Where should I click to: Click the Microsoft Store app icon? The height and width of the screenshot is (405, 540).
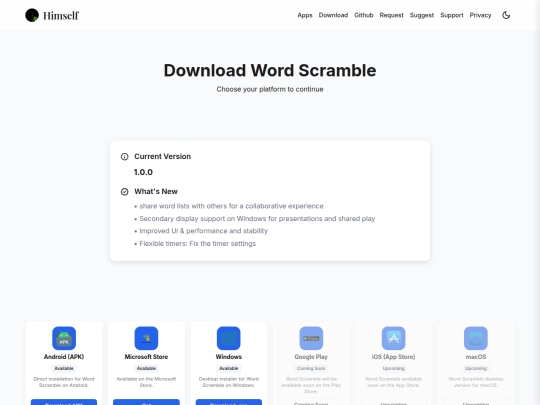coord(146,338)
